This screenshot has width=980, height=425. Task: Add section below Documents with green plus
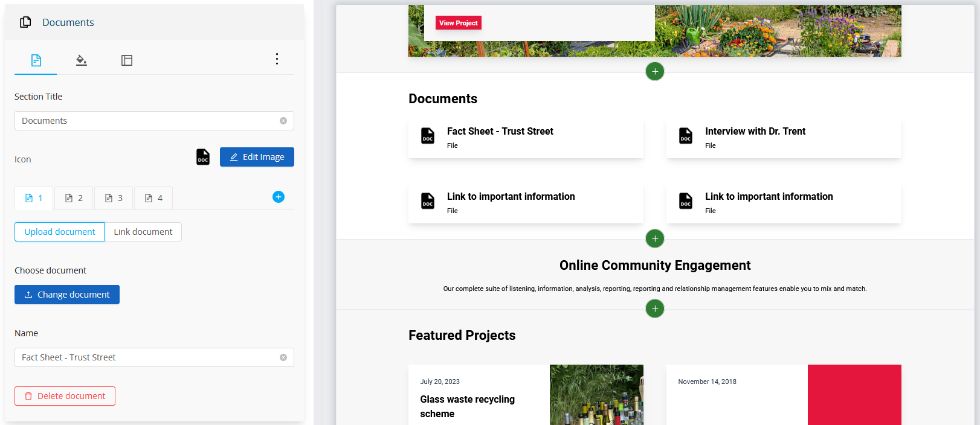[x=655, y=238]
